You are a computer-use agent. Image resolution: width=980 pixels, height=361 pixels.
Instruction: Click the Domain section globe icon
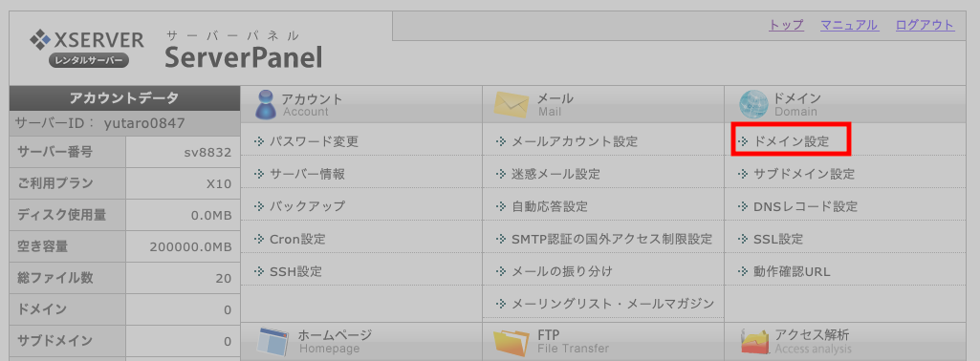pyautogui.click(x=753, y=104)
